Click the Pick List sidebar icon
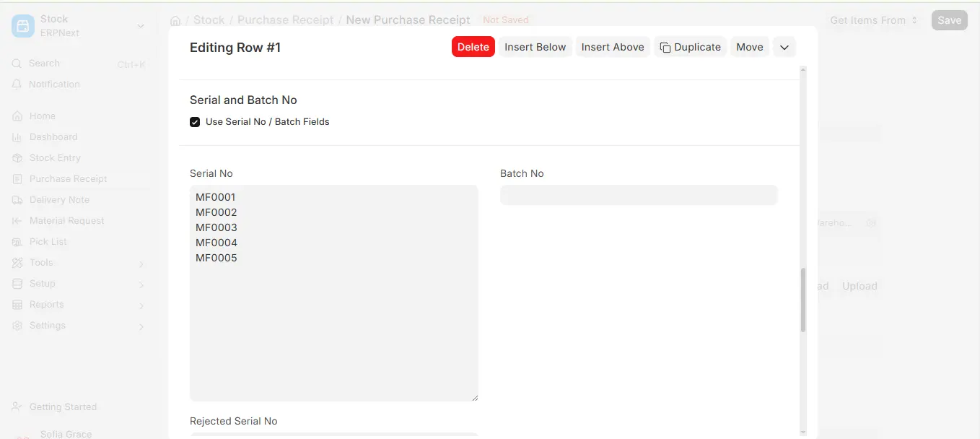 [x=17, y=242]
